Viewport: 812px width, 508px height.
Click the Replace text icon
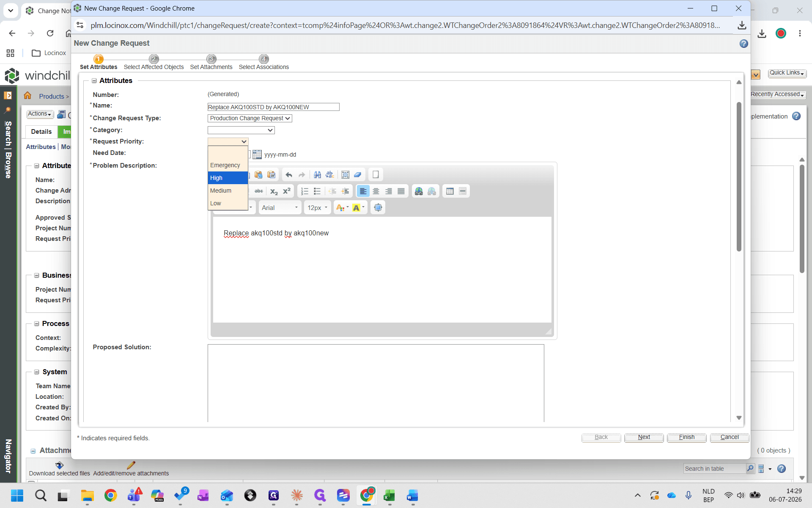330,175
